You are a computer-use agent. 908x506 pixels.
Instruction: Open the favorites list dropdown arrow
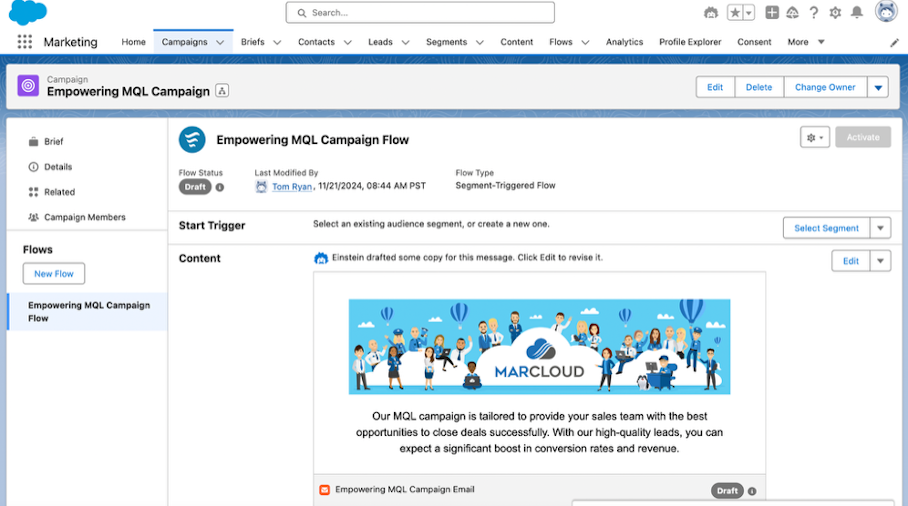[x=749, y=12]
